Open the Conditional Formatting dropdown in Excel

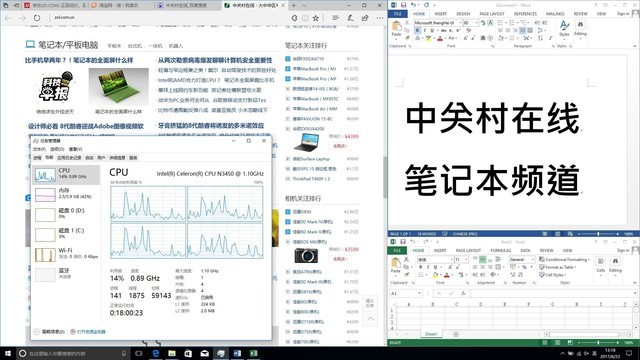(x=564, y=259)
